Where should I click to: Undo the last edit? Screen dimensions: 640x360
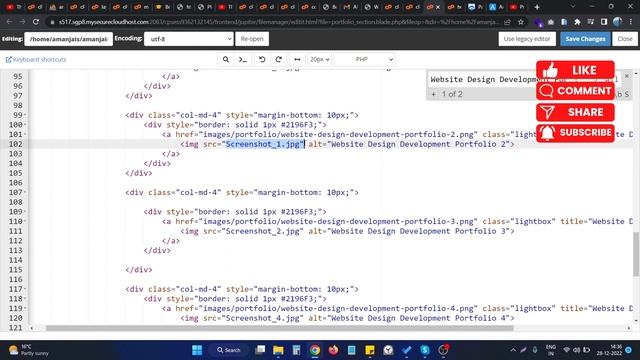pos(262,60)
